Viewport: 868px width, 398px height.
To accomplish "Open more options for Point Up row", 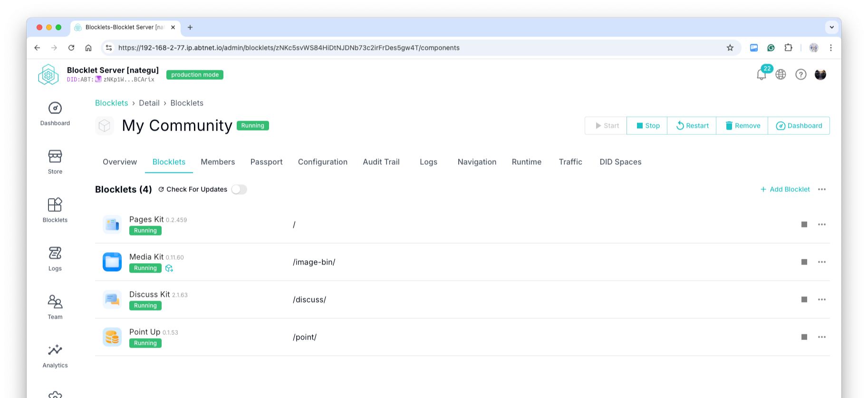I will coord(821,337).
